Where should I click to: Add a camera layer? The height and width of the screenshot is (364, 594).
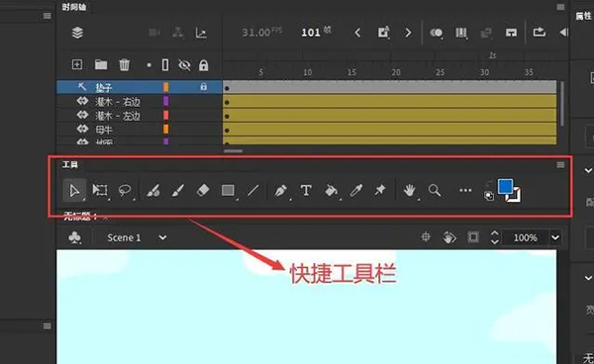coord(154,33)
